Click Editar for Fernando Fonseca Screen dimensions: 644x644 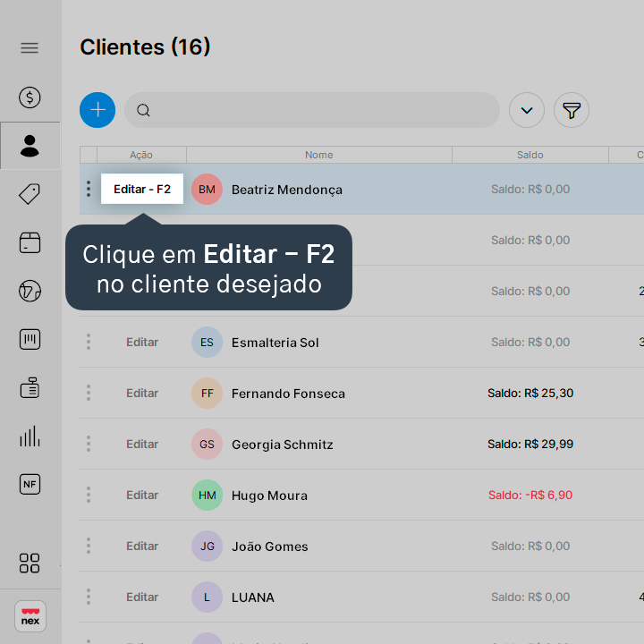pyautogui.click(x=142, y=393)
